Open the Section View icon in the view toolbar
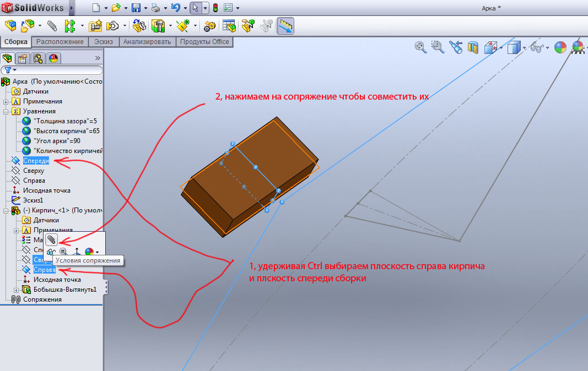This screenshot has width=588, height=371. point(473,48)
